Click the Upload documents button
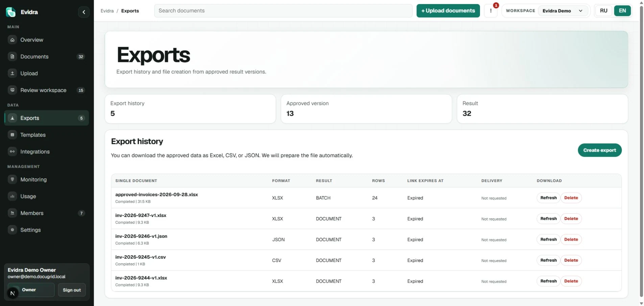This screenshot has height=306, width=644. pos(448,10)
